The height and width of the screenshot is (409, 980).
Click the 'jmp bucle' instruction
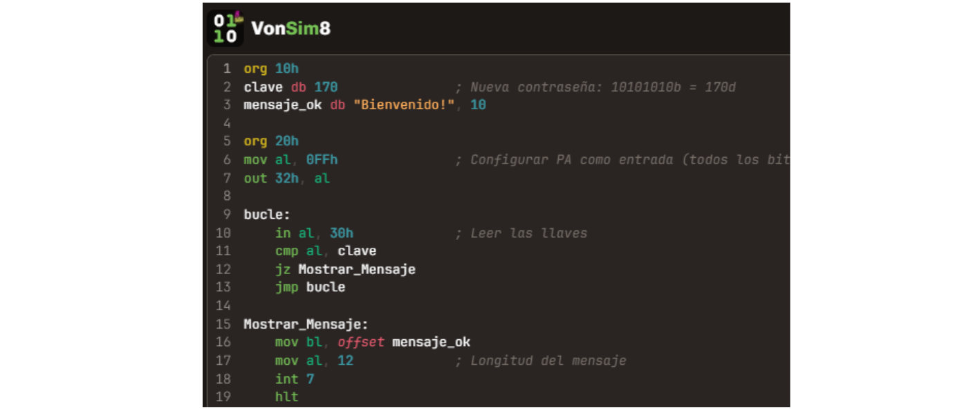(310, 287)
